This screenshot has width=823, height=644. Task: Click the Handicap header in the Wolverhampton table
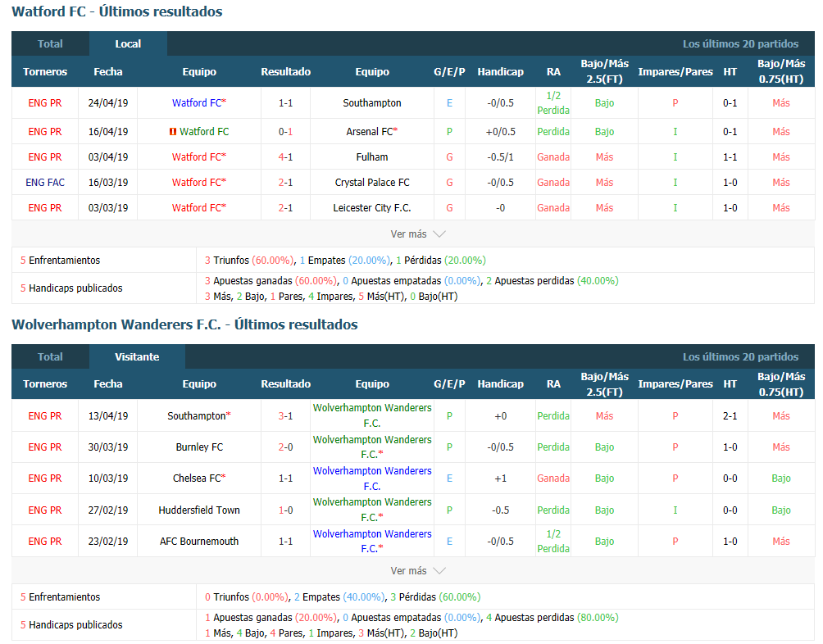tap(500, 384)
